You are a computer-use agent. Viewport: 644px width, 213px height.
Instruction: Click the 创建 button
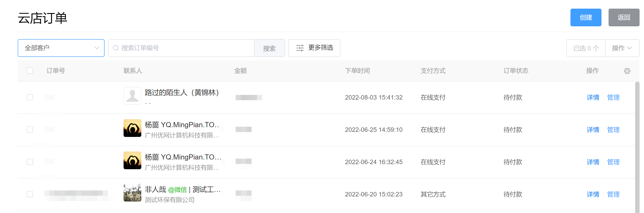[x=586, y=17]
